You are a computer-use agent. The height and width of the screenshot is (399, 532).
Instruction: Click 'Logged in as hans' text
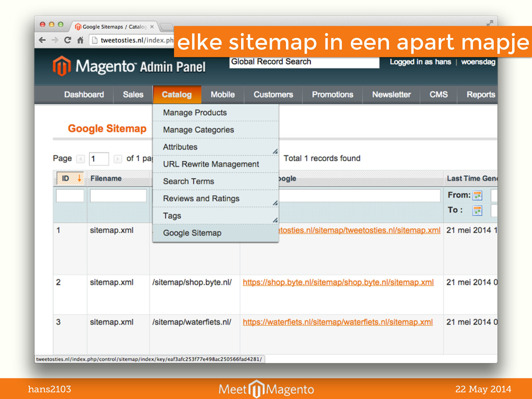420,62
